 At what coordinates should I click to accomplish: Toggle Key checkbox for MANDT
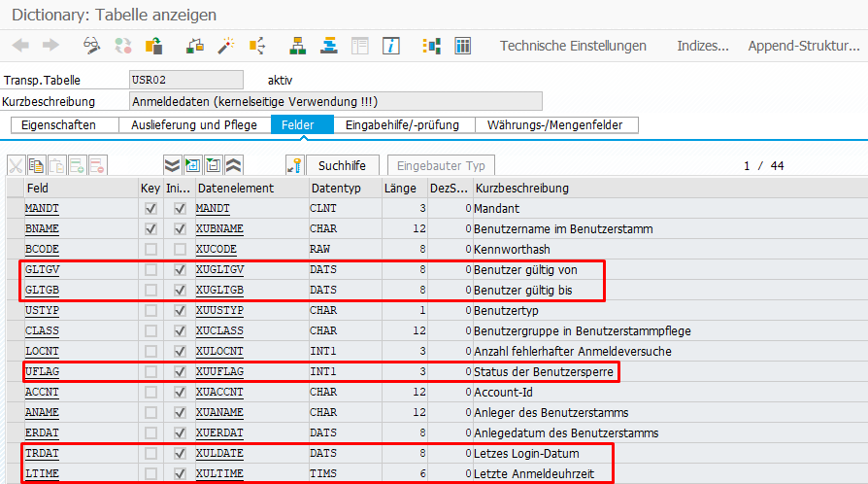[150, 208]
